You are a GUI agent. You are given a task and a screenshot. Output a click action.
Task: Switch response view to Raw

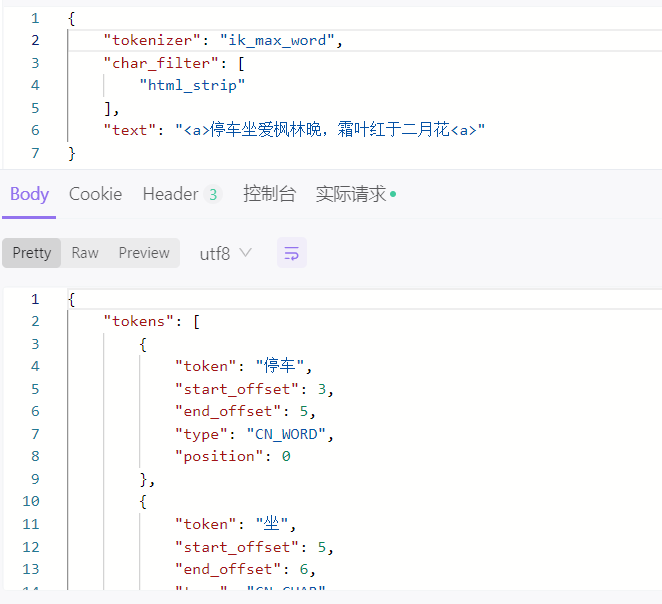coord(85,253)
